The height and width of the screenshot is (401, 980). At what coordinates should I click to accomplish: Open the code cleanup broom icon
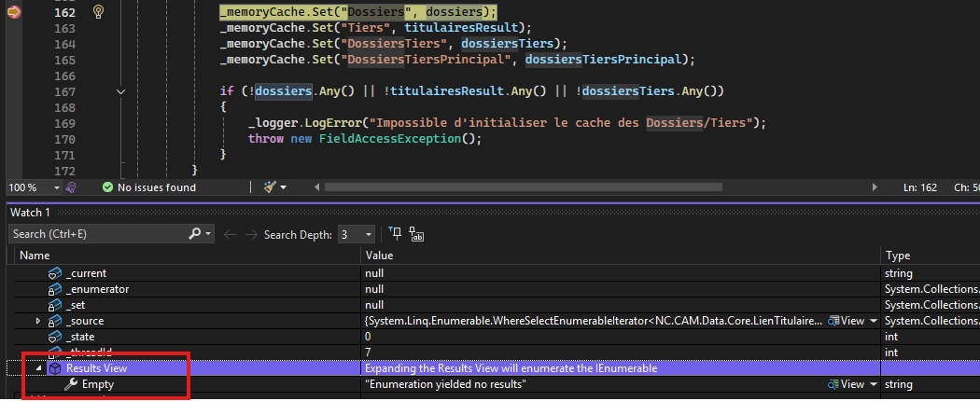(x=271, y=187)
